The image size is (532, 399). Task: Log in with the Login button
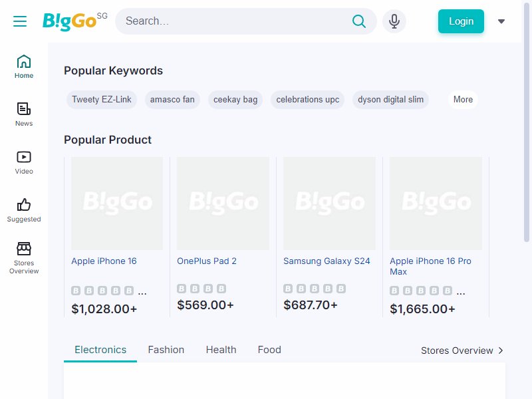click(461, 21)
